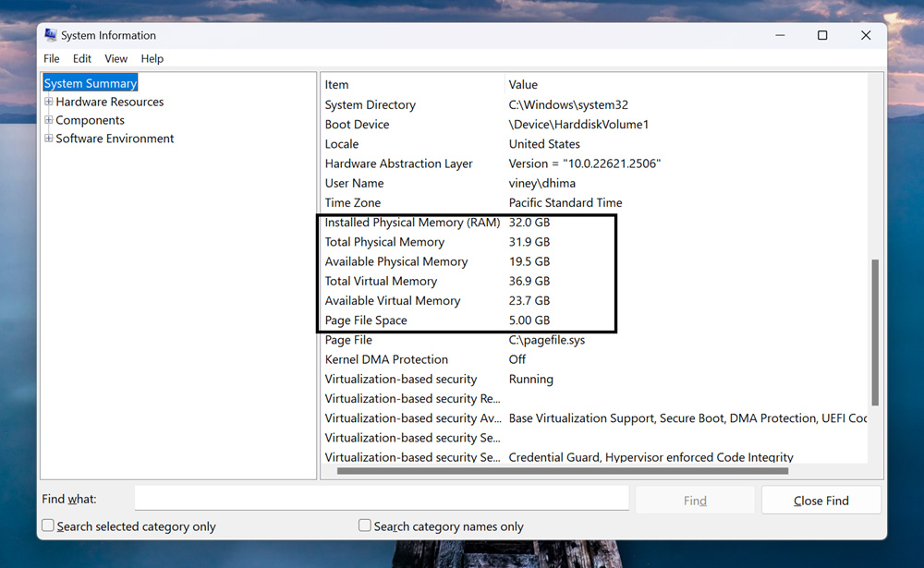Select Installed Physical Memory (RAM) row

coord(594,223)
